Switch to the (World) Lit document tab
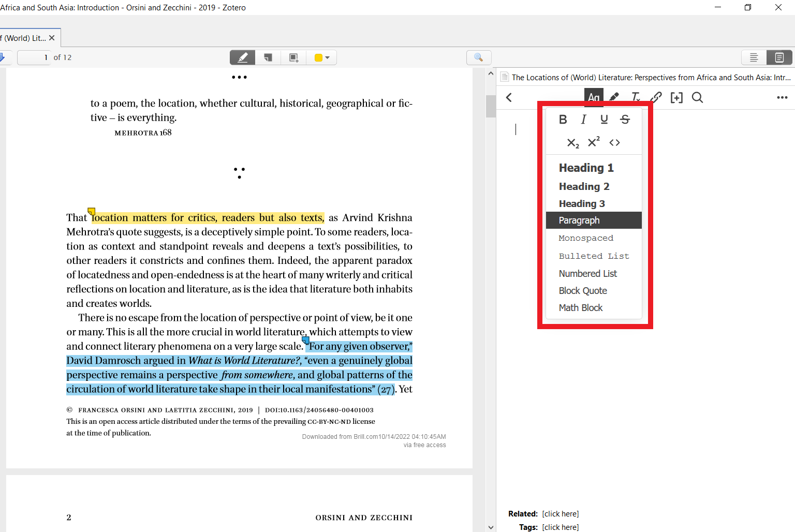This screenshot has width=795, height=532. click(23, 37)
